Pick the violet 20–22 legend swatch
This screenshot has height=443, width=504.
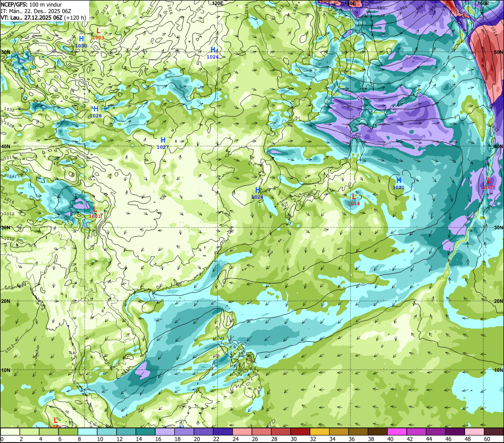click(204, 432)
